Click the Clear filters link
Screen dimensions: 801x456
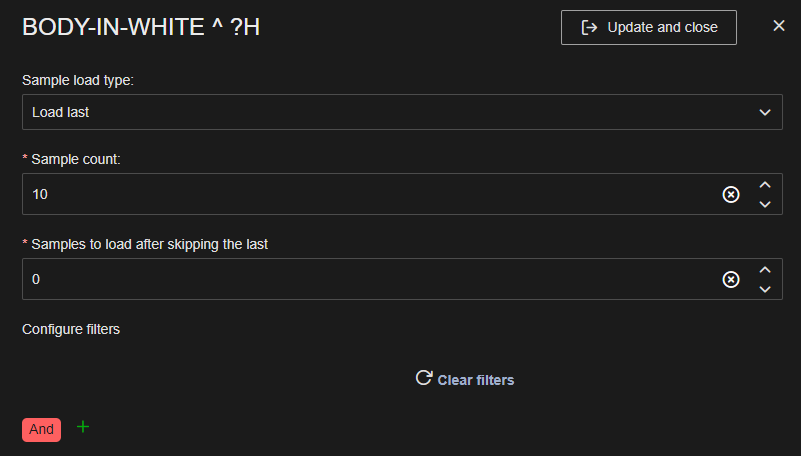click(x=476, y=380)
